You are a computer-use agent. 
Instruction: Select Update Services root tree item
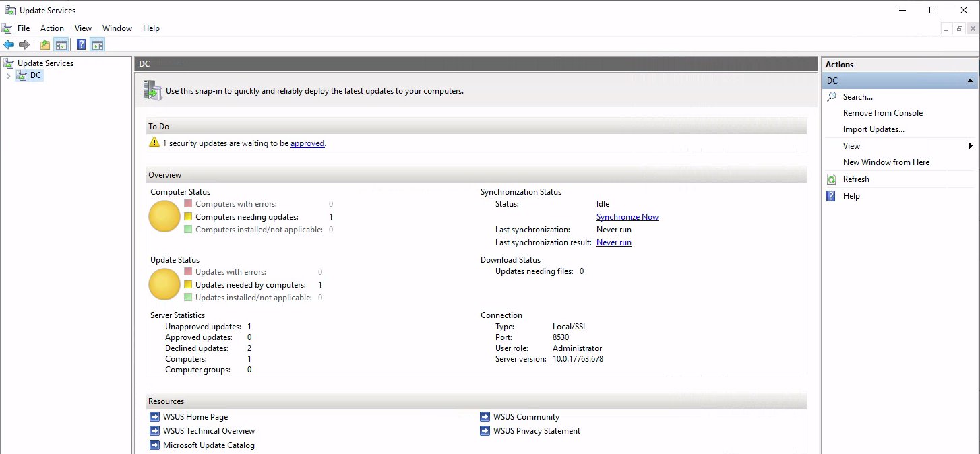(x=45, y=63)
